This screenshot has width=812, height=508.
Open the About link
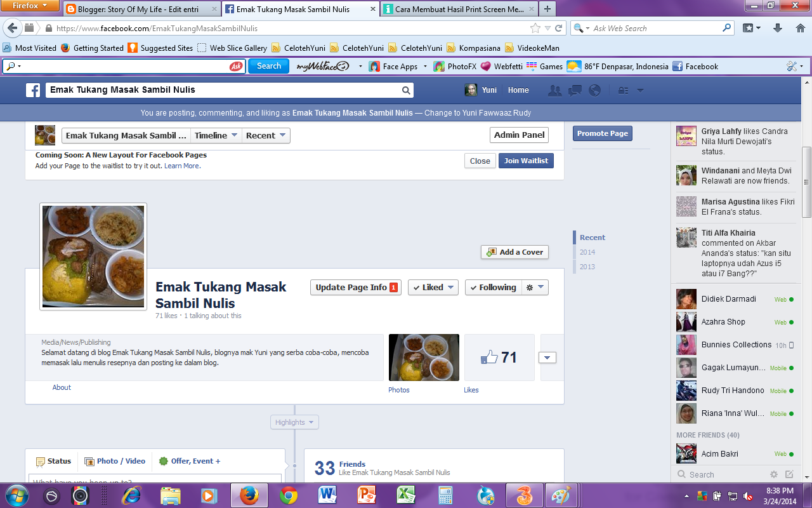point(62,387)
